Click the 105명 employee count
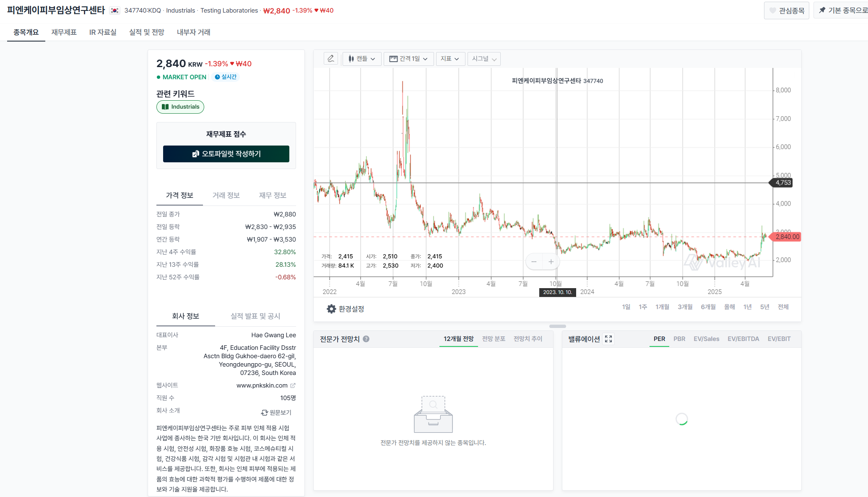 pos(288,398)
